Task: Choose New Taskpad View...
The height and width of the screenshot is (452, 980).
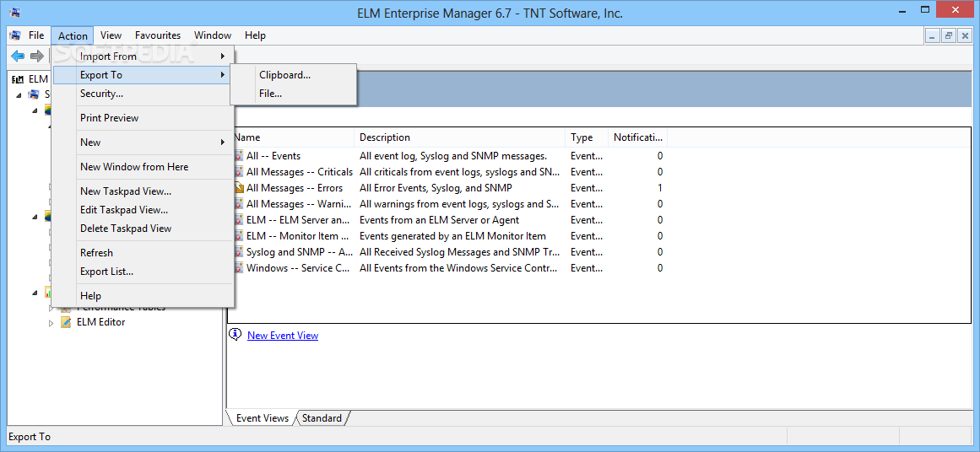Action: (143, 191)
